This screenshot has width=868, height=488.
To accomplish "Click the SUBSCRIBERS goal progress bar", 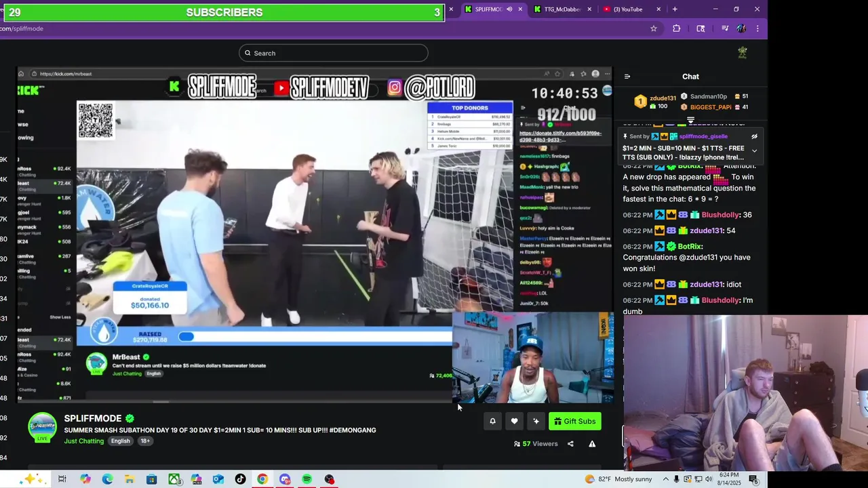I will coord(224,12).
